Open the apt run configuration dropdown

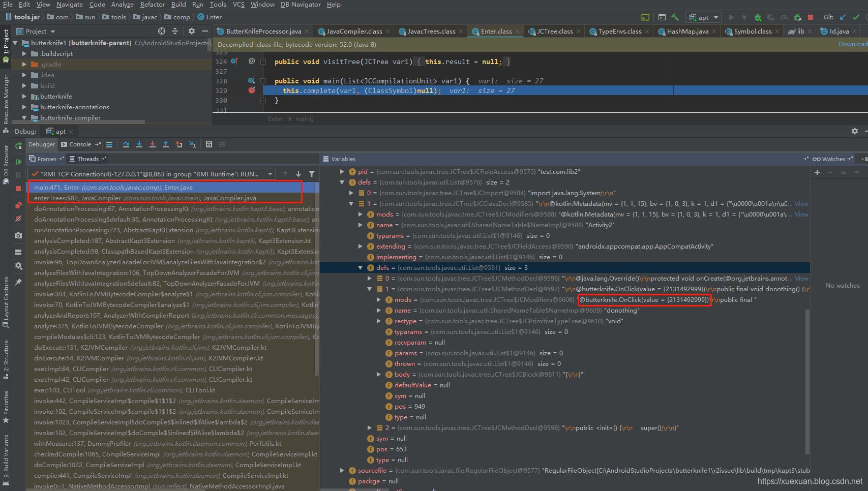(703, 17)
